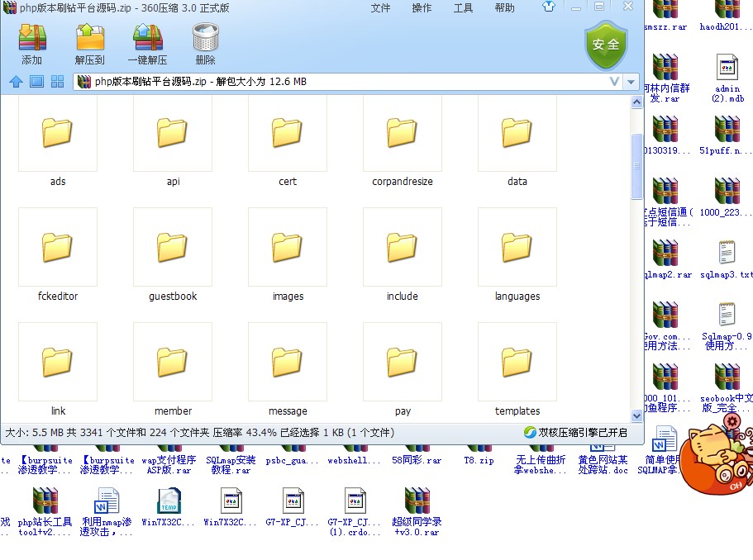Toggle the large-icon view mode button
Screen dimensions: 753x560
coord(36,81)
